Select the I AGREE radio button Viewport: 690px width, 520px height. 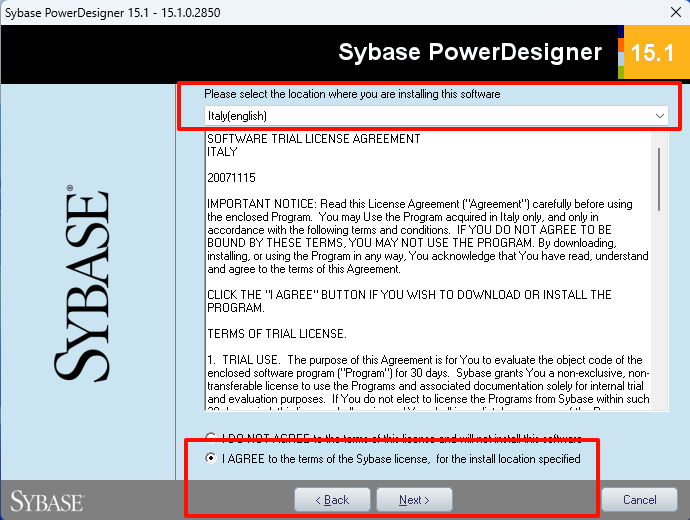211,458
